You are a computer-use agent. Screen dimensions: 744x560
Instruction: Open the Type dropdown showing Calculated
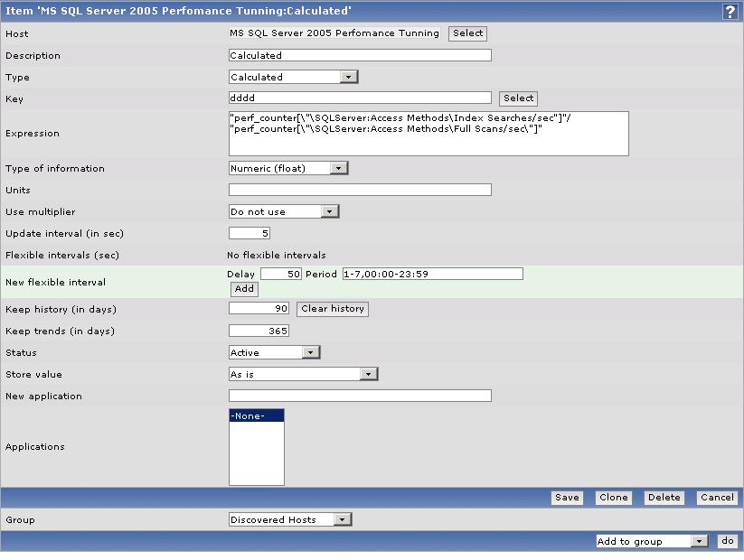pyautogui.click(x=293, y=77)
